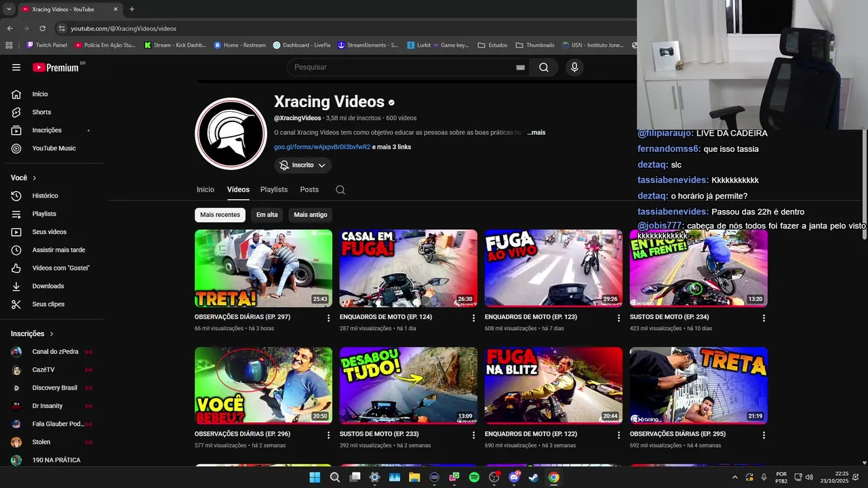Open Chrome tab search dropdown arrow
This screenshot has width=868, height=488.
[x=8, y=9]
